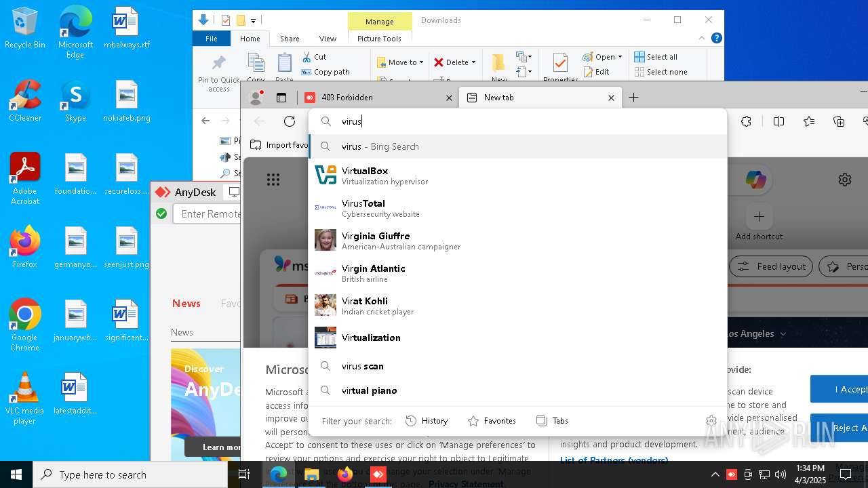Launch CCleaner from desktop

point(24,102)
